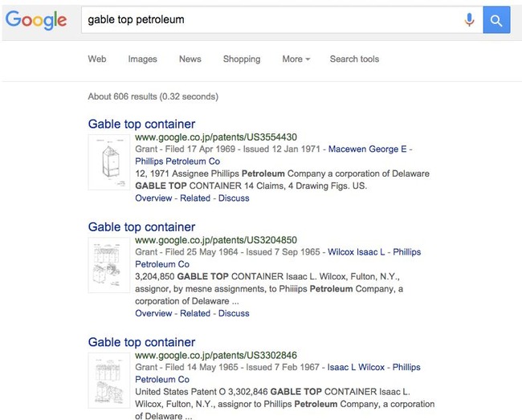Screen dimensions: 522x420
Task: Open Related link for patent US3554430
Action: pyautogui.click(x=195, y=198)
